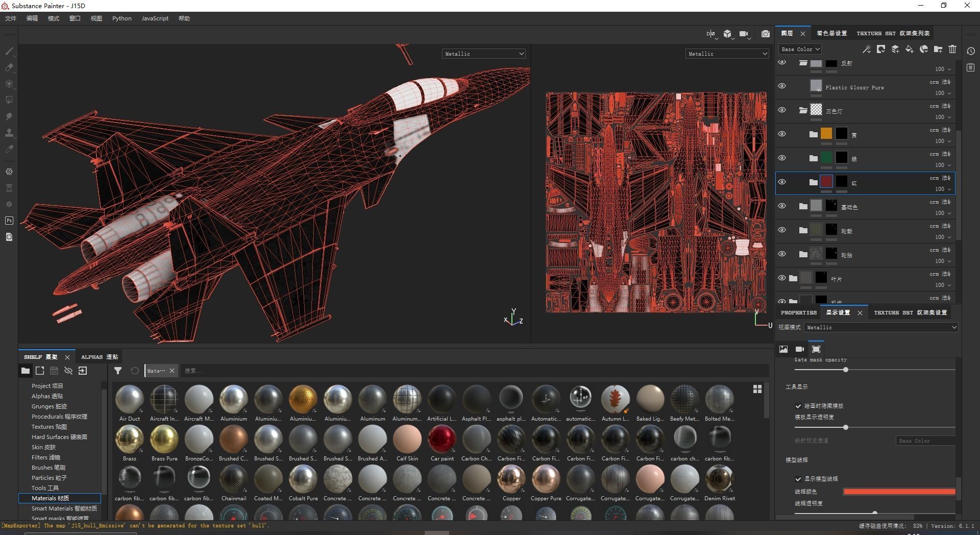Image resolution: width=980 pixels, height=535 pixels.
Task: Add a new fill layer
Action: [x=910, y=49]
